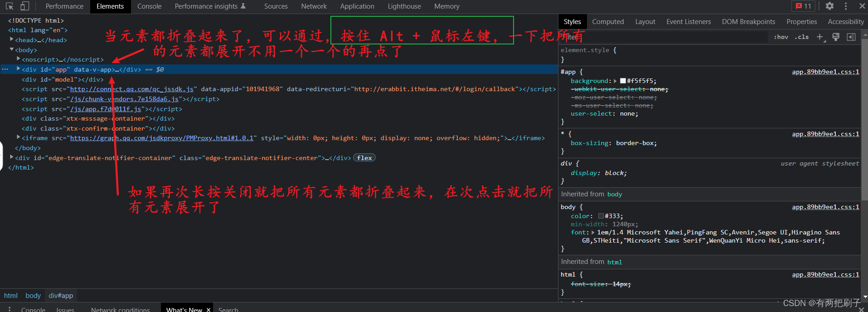Click the #333 color swatch

point(601,216)
